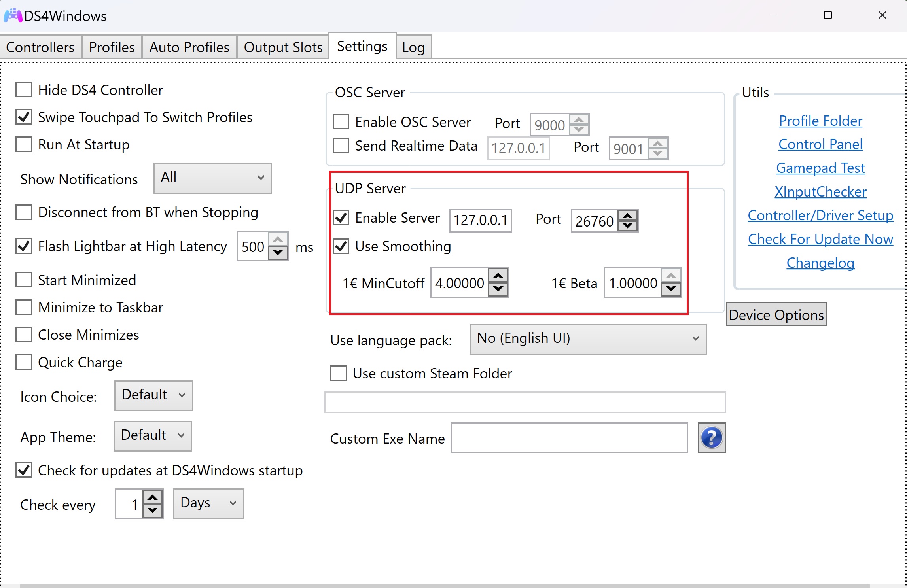Expand the Use language pack dropdown
Screen dimensions: 907x588
tap(588, 339)
